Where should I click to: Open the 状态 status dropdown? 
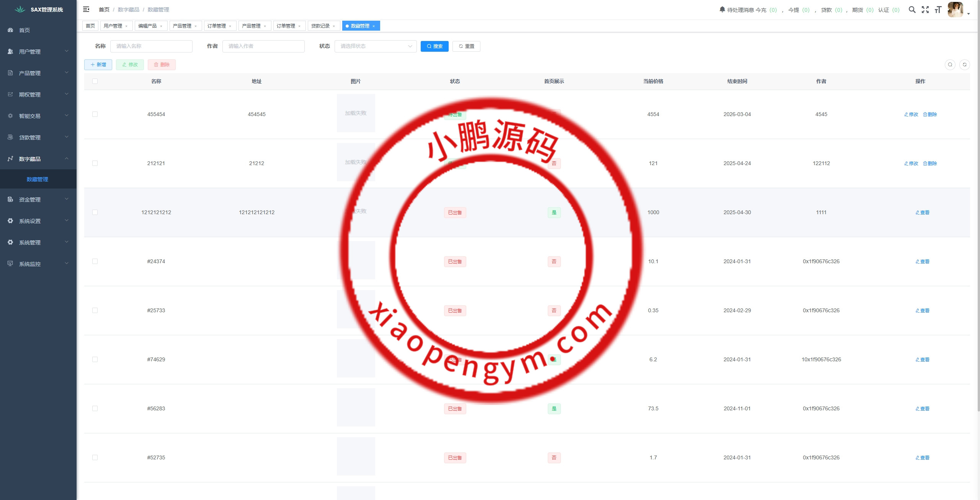(x=375, y=46)
